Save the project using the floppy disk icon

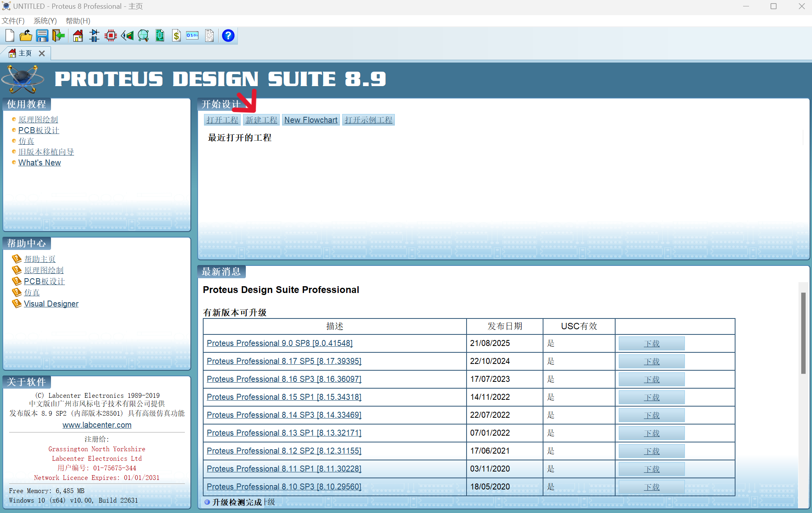tap(42, 36)
